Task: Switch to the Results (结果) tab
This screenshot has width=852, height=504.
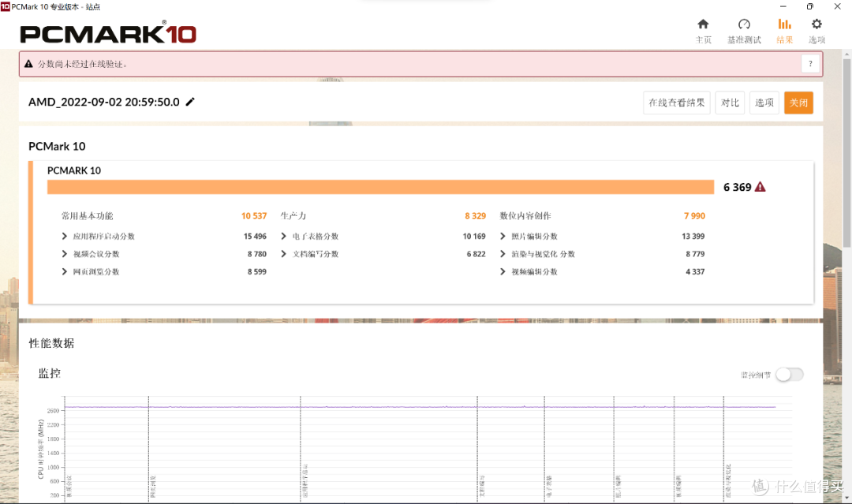Action: pyautogui.click(x=784, y=31)
